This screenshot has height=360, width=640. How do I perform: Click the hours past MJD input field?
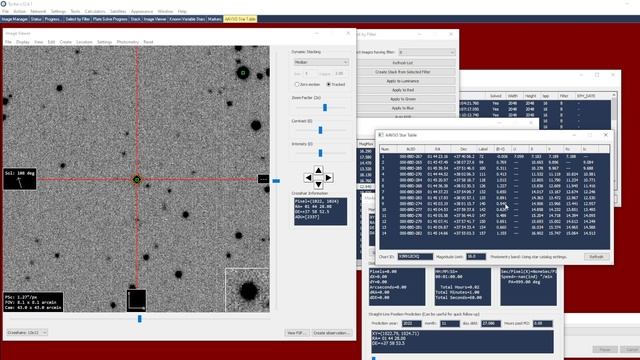tap(543, 323)
